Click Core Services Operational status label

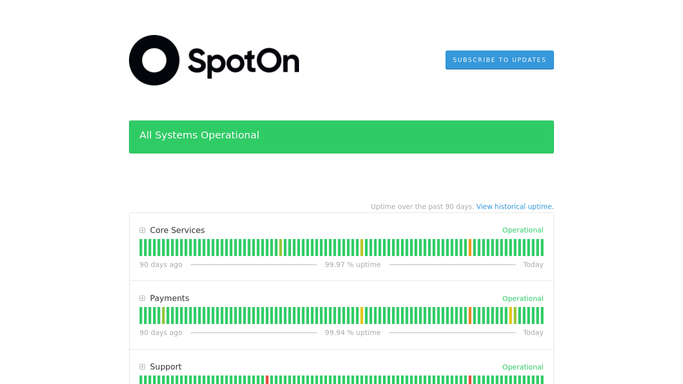pyautogui.click(x=523, y=230)
